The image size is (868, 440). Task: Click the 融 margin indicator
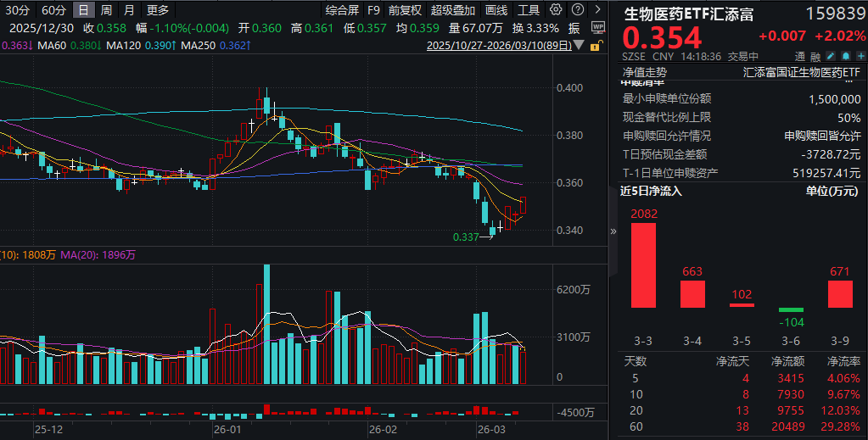[814, 56]
